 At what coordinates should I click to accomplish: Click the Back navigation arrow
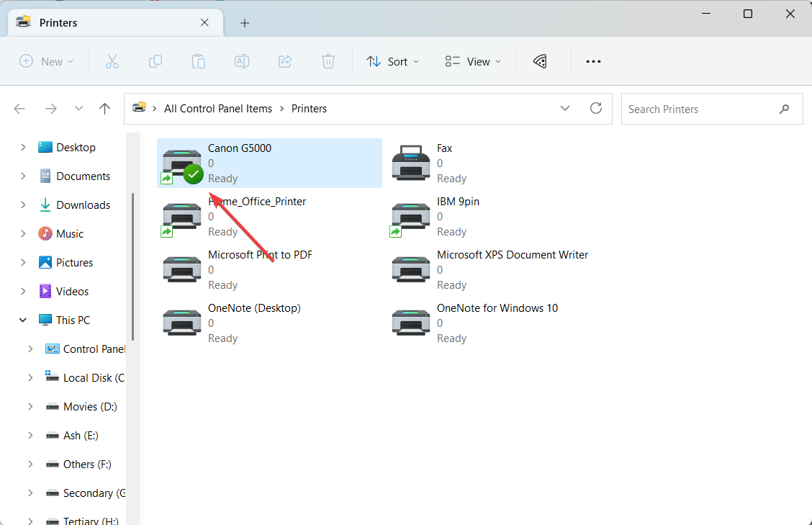(19, 108)
